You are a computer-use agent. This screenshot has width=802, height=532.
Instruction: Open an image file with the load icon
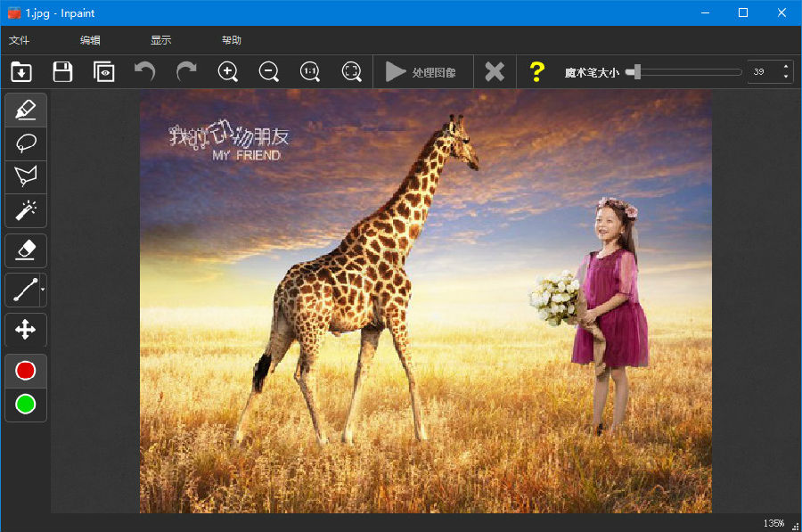pos(21,71)
